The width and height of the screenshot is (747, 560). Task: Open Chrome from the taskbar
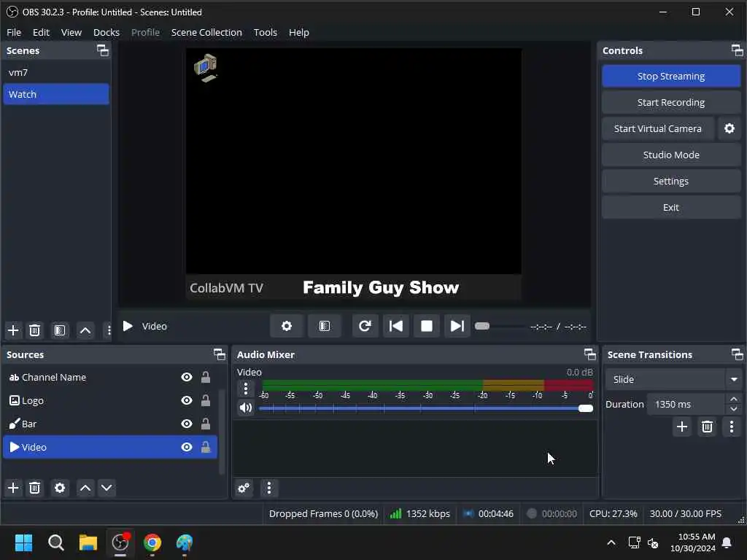coord(152,542)
